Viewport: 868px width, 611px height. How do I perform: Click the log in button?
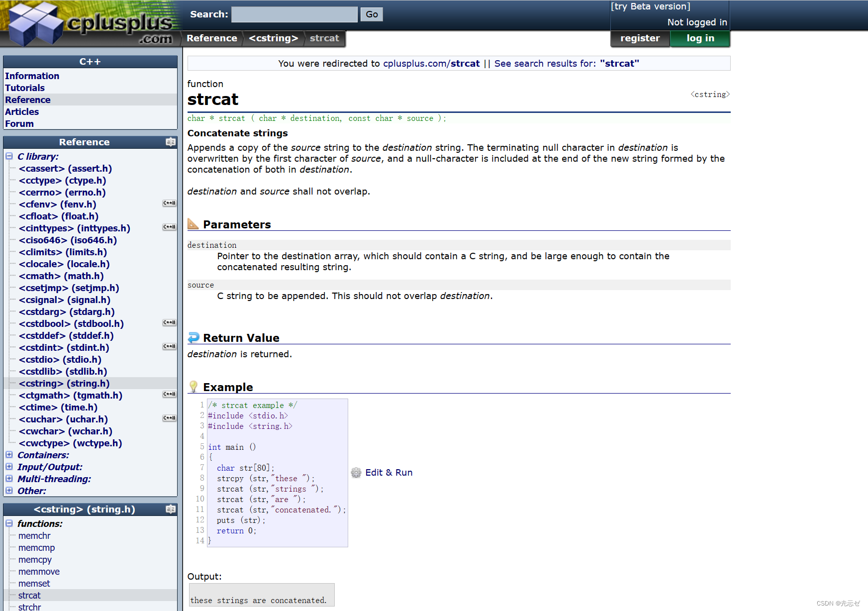point(700,38)
